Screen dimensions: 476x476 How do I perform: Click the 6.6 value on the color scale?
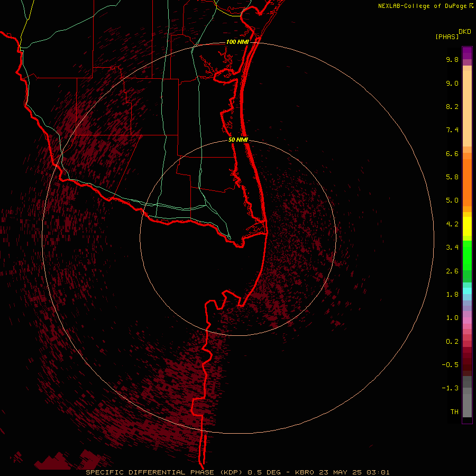click(x=452, y=153)
